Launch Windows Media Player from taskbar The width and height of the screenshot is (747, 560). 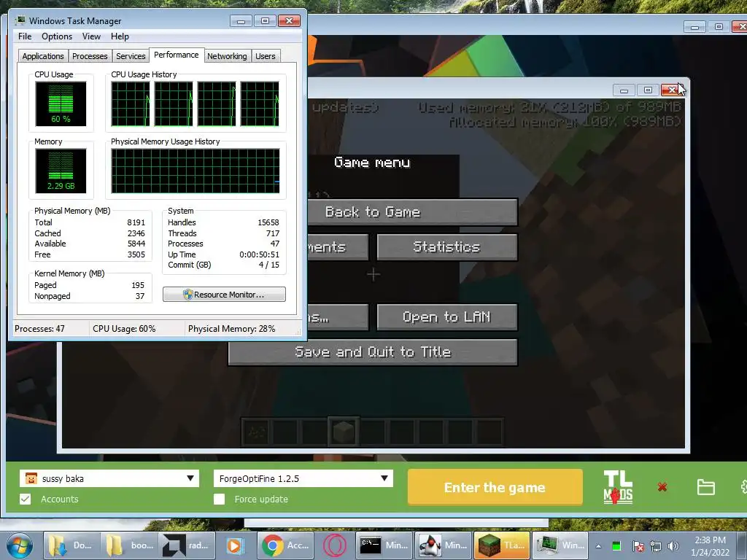pyautogui.click(x=234, y=545)
